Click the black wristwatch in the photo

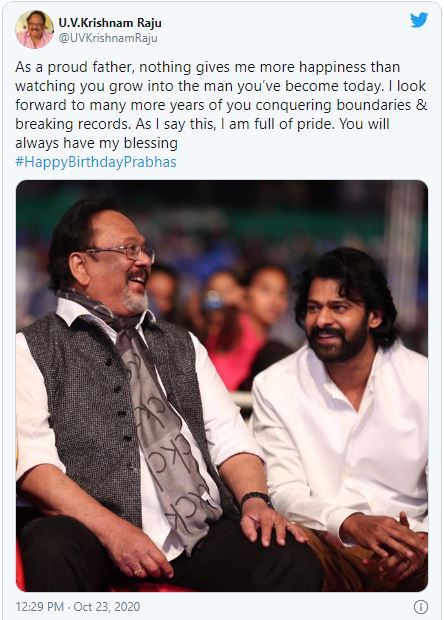point(257,499)
